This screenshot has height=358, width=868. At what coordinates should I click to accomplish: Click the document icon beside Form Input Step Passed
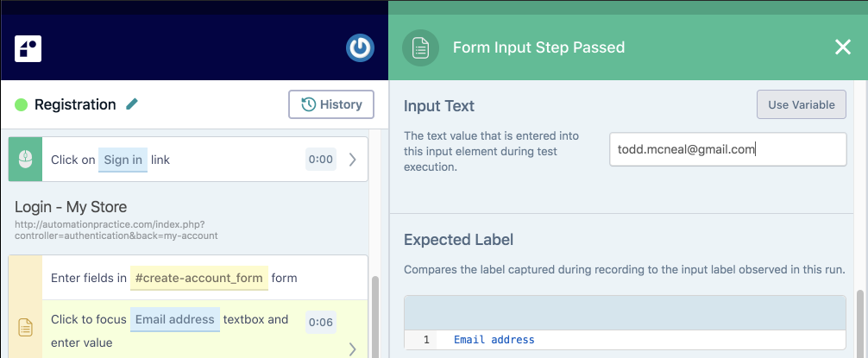pos(421,48)
